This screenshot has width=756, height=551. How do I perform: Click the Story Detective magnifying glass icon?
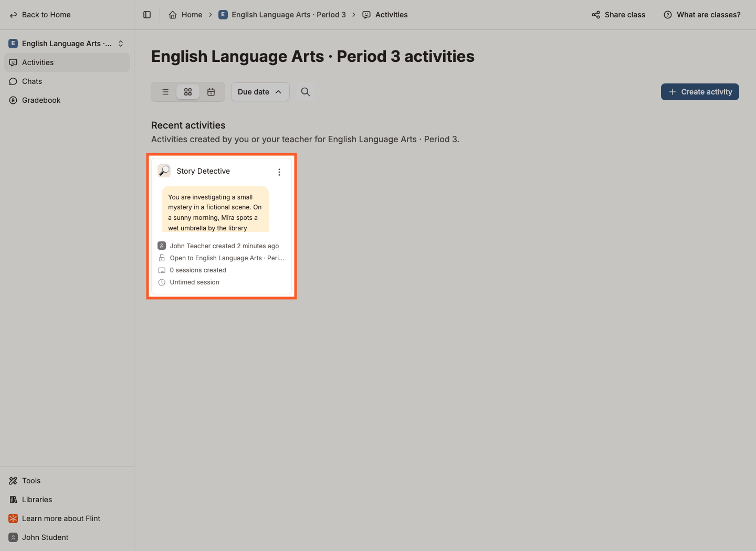(x=164, y=171)
